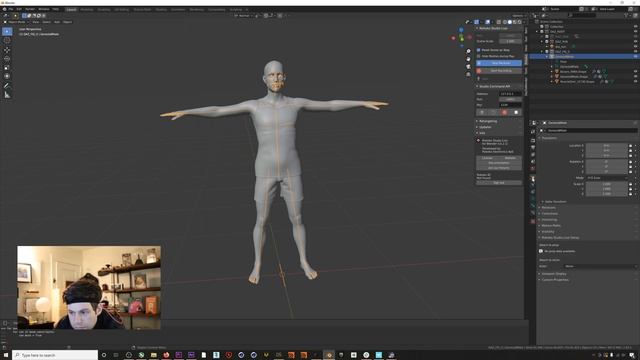Open the Render properties tab
Image resolution: width=640 pixels, height=360 pixels.
coord(533,140)
